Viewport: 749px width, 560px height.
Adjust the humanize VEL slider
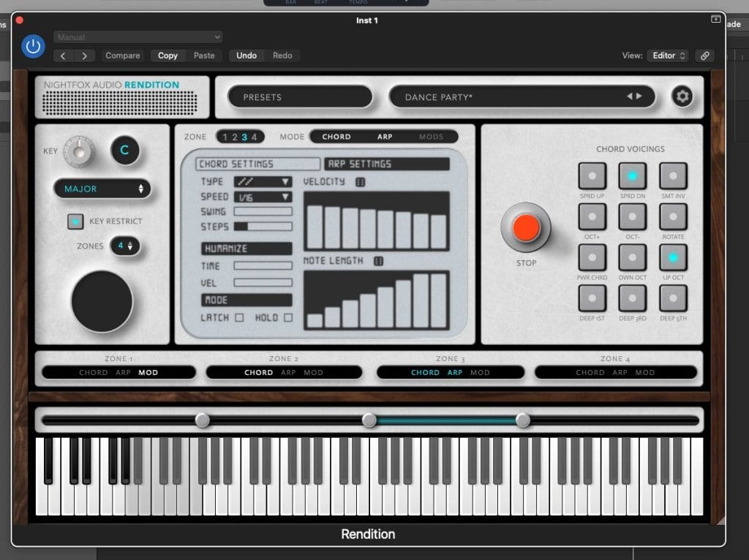coord(263,283)
